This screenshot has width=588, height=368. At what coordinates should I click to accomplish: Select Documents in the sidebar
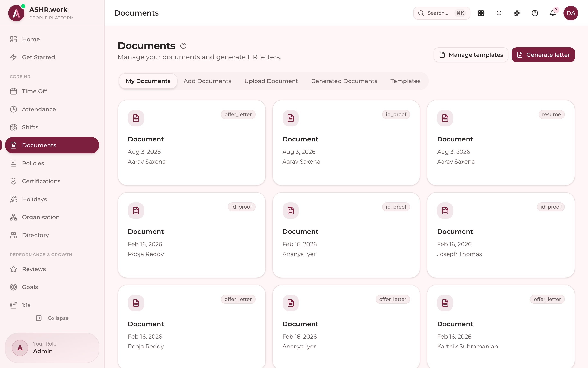point(52,145)
